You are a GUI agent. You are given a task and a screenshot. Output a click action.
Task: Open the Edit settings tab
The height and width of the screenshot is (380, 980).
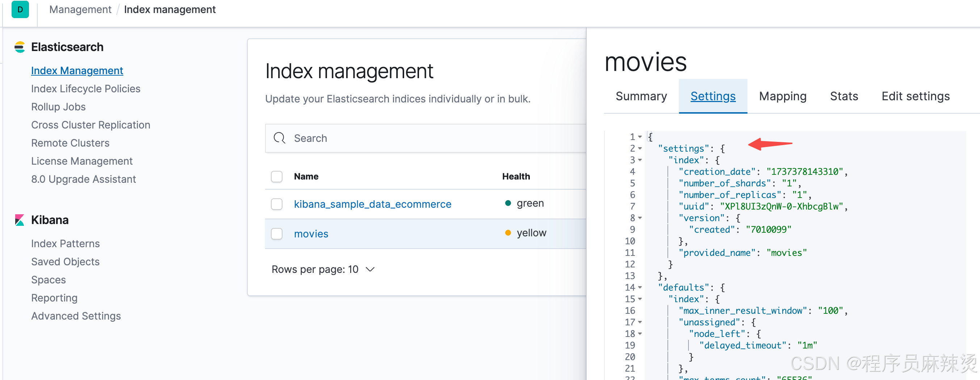coord(916,96)
